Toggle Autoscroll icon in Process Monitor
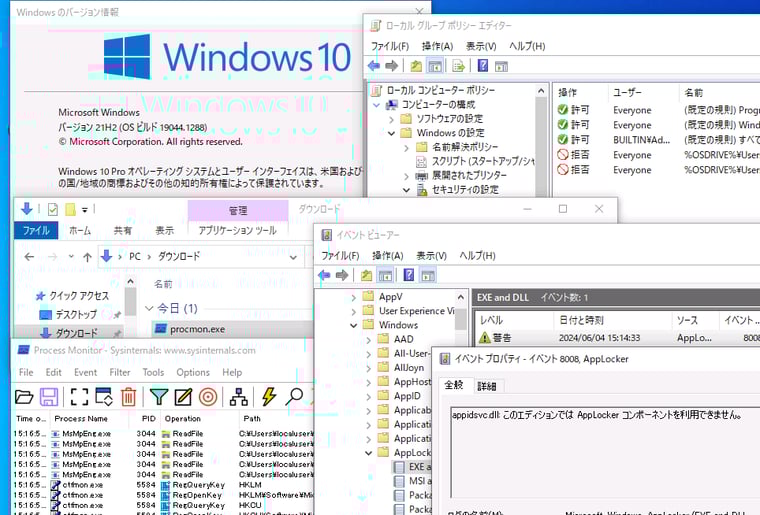760x515 pixels. [x=104, y=397]
